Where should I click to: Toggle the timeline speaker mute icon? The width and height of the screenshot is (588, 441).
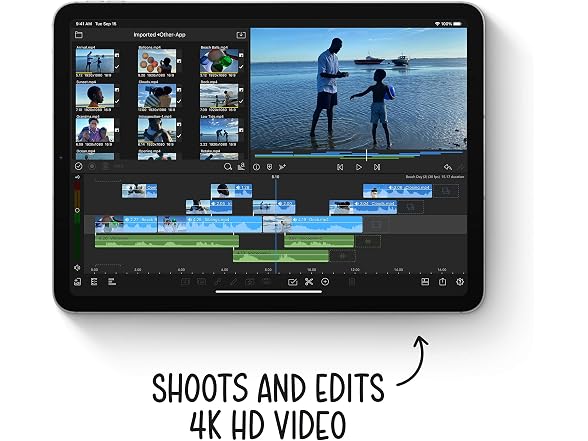tap(77, 268)
